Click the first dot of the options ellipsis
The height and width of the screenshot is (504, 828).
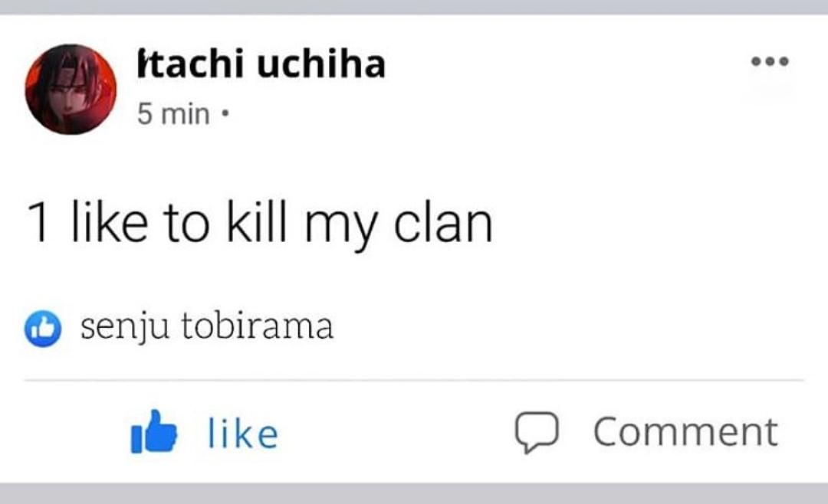tap(755, 62)
